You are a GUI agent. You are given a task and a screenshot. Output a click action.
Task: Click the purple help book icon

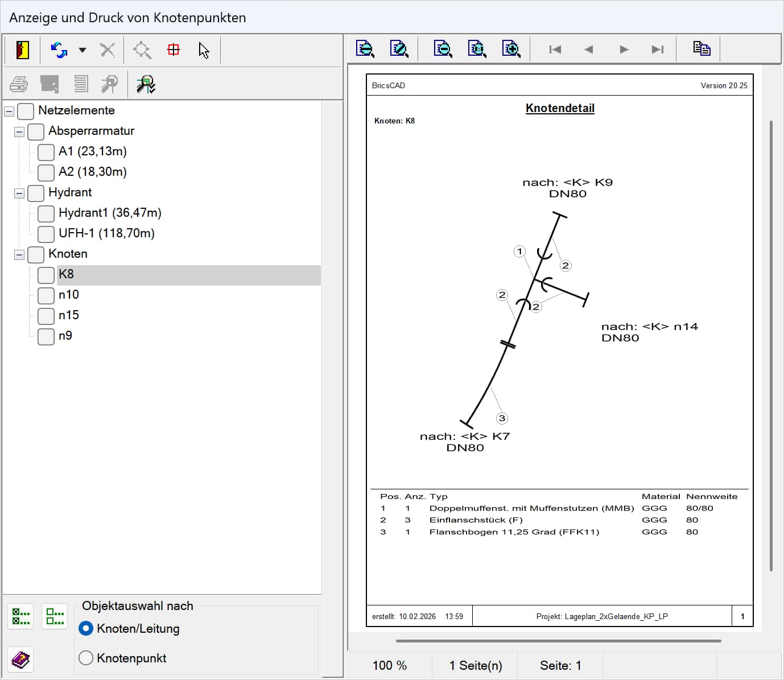21,660
